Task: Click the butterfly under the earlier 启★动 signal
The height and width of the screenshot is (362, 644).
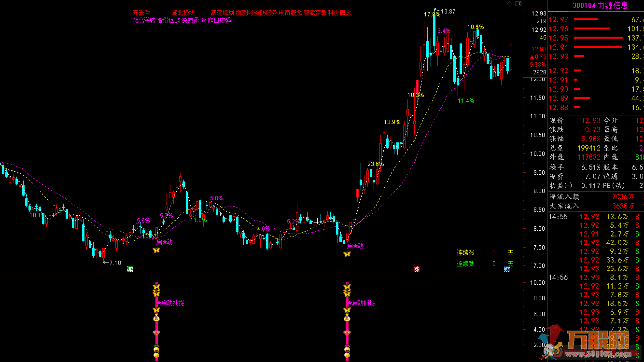Action: coord(156,250)
